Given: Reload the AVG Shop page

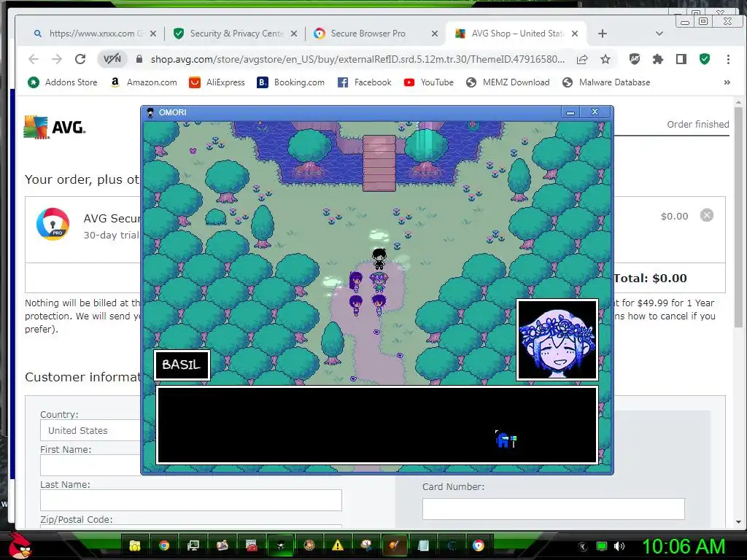Looking at the screenshot, I should pyautogui.click(x=80, y=59).
